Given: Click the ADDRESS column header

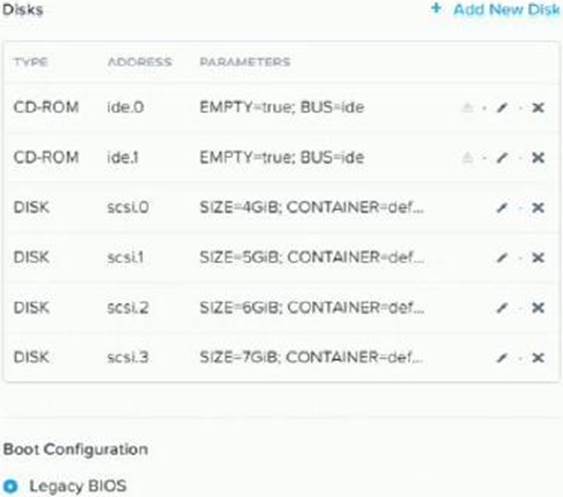Looking at the screenshot, I should click(x=140, y=62).
